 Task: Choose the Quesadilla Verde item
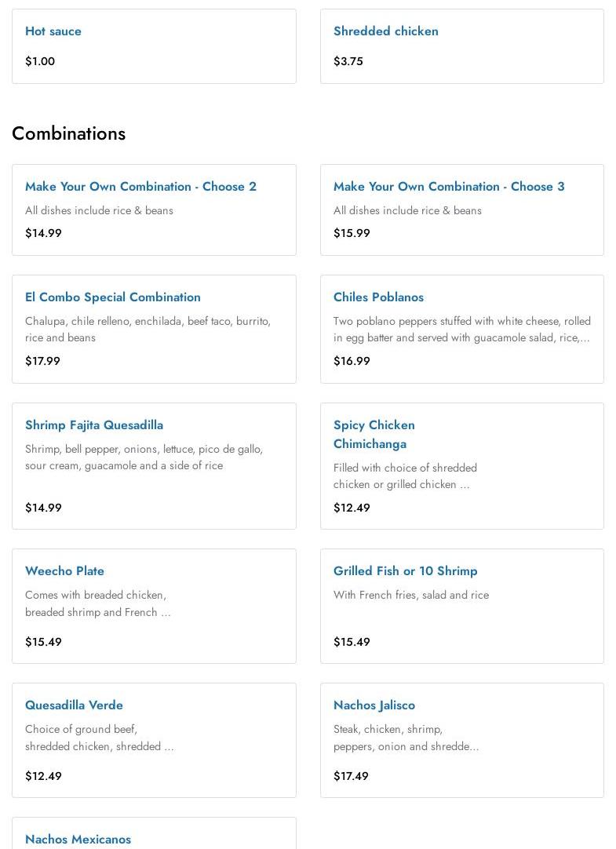click(74, 705)
